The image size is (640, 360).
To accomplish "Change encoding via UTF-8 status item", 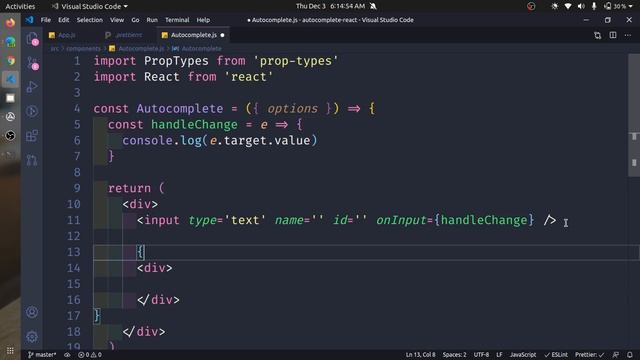I will pyautogui.click(x=481, y=355).
